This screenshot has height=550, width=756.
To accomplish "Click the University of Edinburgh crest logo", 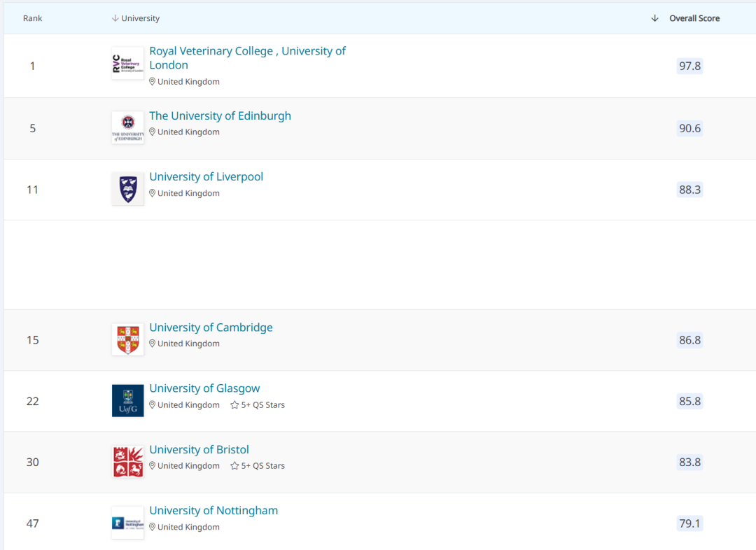I will (127, 127).
